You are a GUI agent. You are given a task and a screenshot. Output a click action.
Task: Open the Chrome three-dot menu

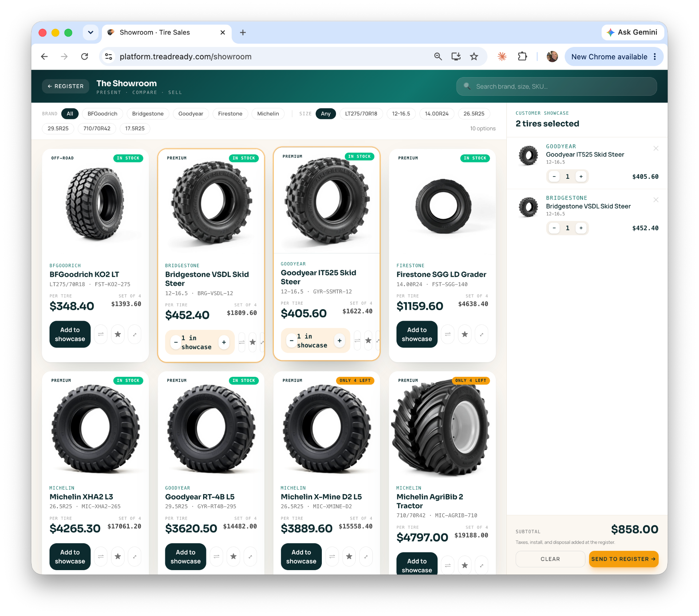click(655, 56)
